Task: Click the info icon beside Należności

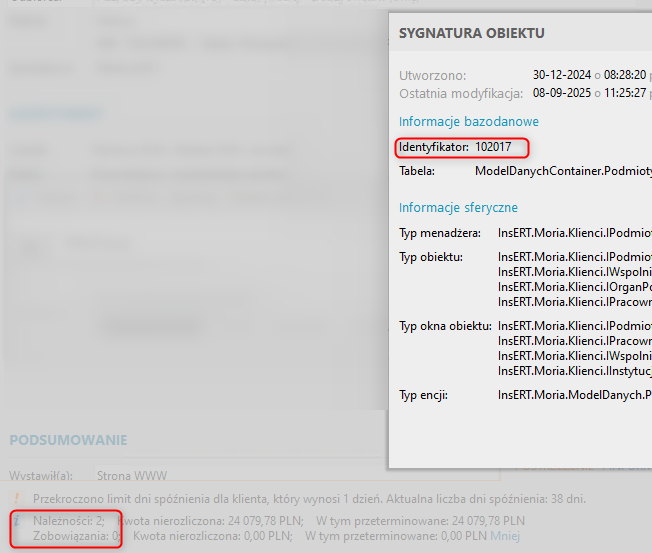Action: (17, 522)
